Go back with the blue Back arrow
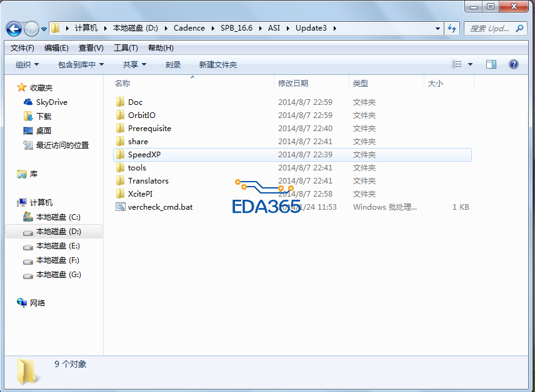The image size is (535, 392). pos(14,29)
